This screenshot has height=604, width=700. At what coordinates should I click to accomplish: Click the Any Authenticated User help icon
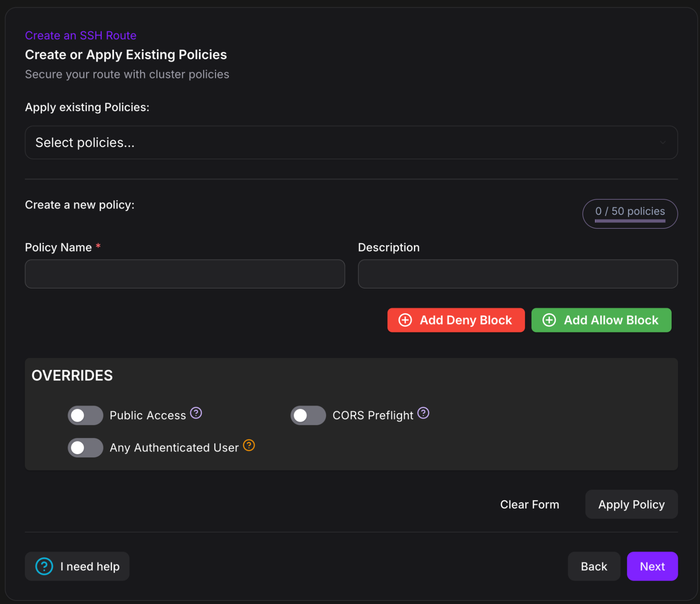(x=249, y=445)
